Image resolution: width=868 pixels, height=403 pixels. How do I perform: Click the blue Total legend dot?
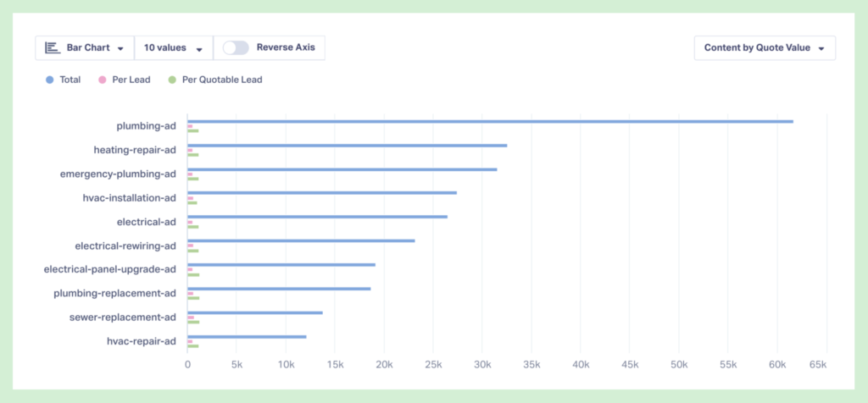tap(50, 80)
